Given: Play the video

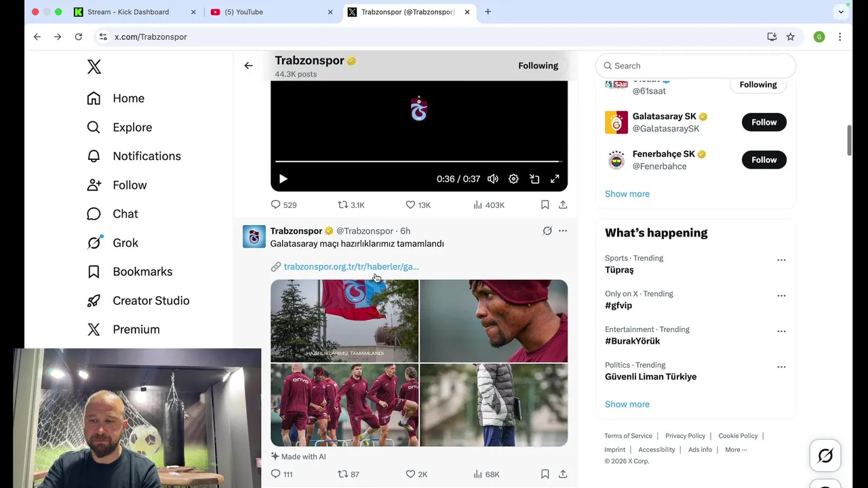Looking at the screenshot, I should coord(283,179).
